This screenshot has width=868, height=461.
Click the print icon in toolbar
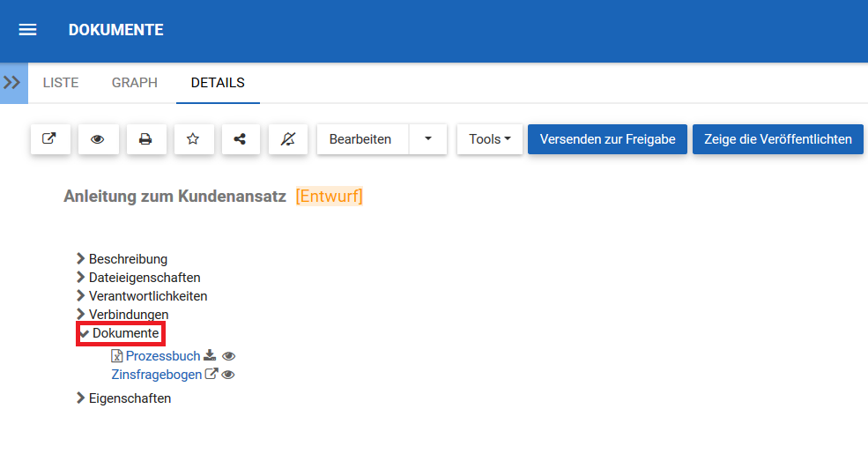point(145,139)
